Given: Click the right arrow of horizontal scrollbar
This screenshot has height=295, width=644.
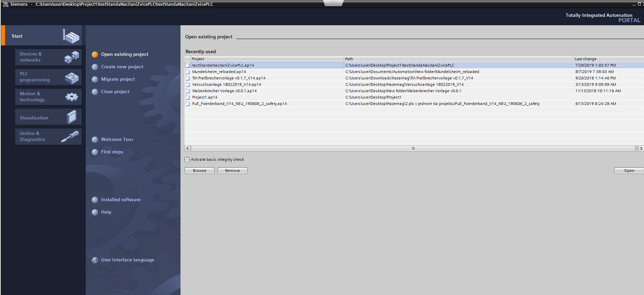Looking at the screenshot, I should 641,148.
